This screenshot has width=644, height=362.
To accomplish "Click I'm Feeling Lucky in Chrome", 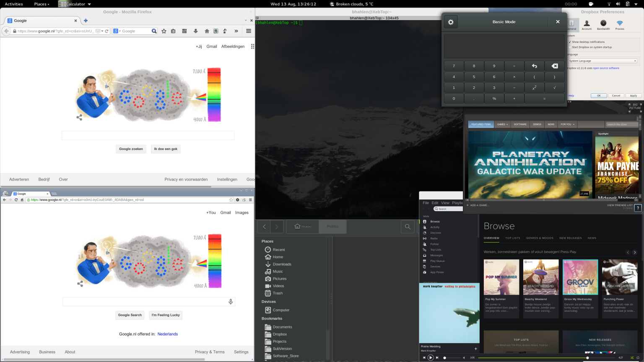I will click(166, 315).
